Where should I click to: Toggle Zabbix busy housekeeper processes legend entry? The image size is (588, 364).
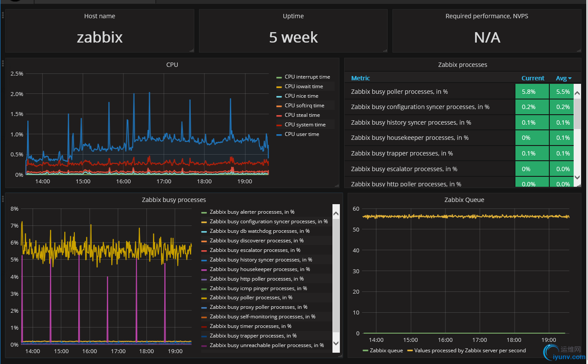pos(259,269)
